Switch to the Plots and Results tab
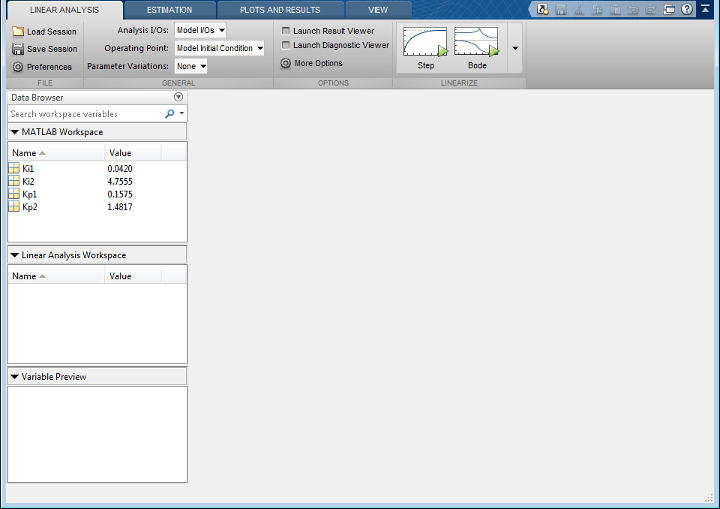Screen dimensions: 720x509 click(x=280, y=10)
